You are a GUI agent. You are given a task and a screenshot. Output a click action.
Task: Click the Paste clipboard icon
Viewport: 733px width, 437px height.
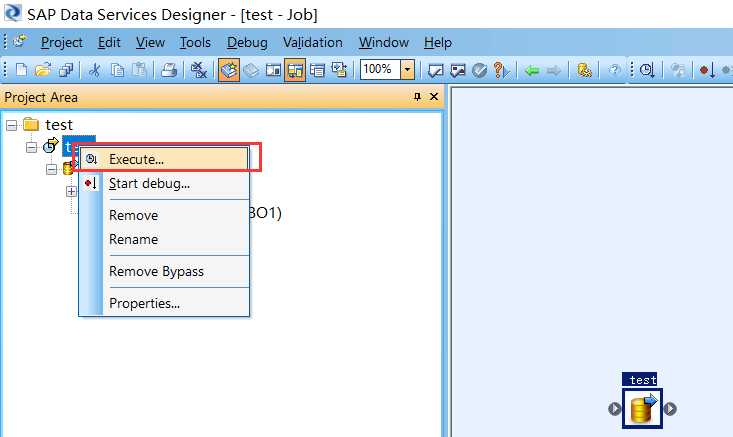[x=139, y=70]
